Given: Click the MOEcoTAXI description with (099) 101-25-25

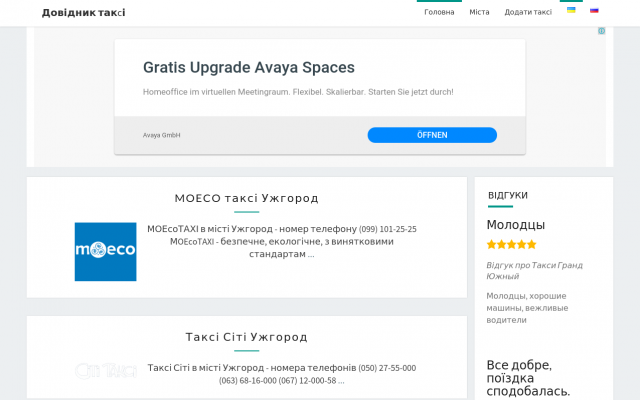Looking at the screenshot, I should click(282, 241).
